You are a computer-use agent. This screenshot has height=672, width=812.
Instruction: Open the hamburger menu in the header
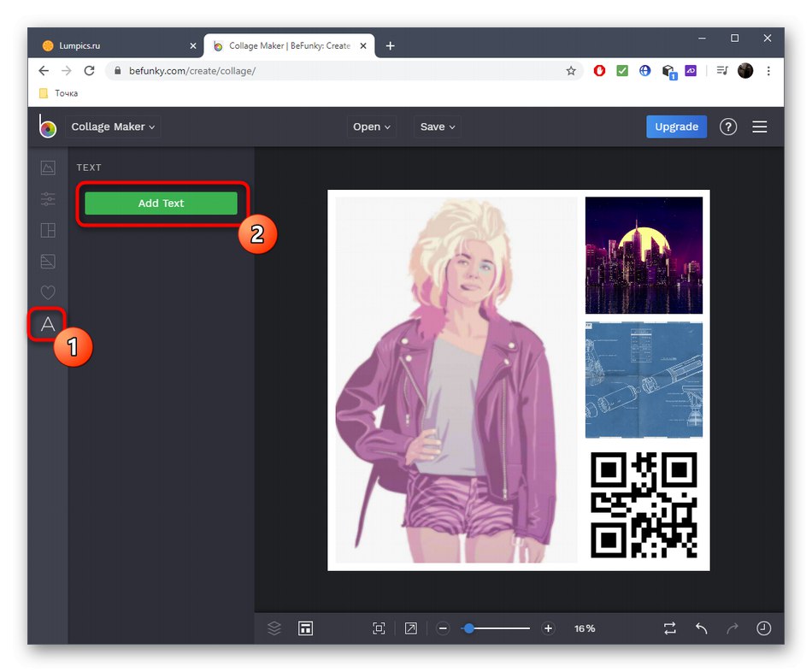point(760,127)
